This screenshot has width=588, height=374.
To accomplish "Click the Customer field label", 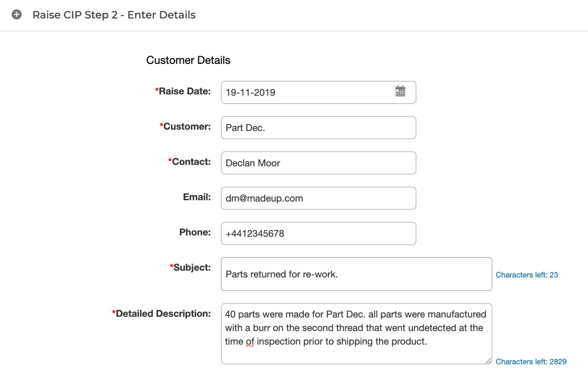I will [185, 126].
